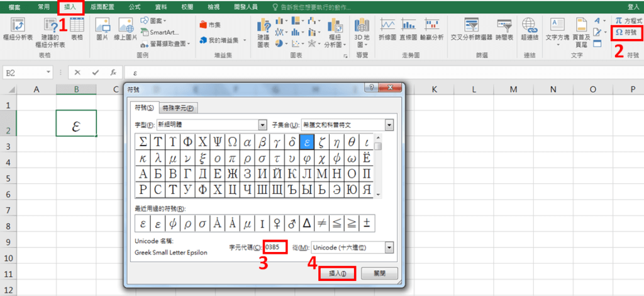The height and width of the screenshot is (296, 644).
Task: Click the 圖片 (Pictures) icon
Action: [103, 30]
